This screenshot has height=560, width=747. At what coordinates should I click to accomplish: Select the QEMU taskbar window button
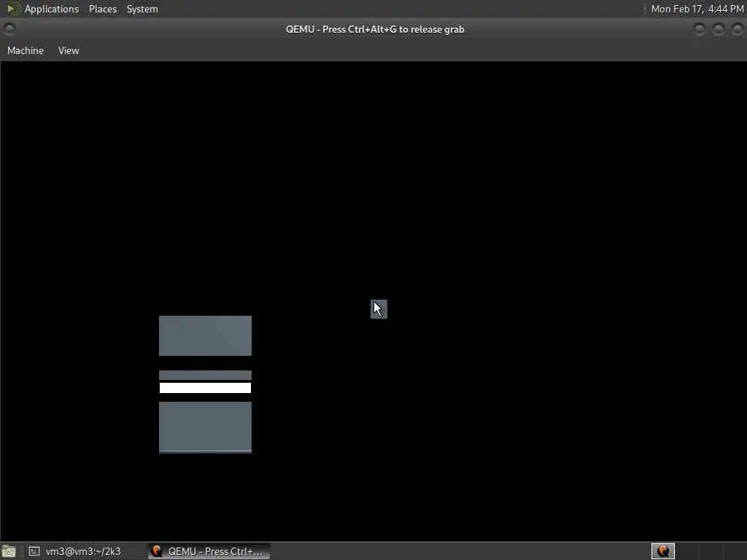point(209,551)
